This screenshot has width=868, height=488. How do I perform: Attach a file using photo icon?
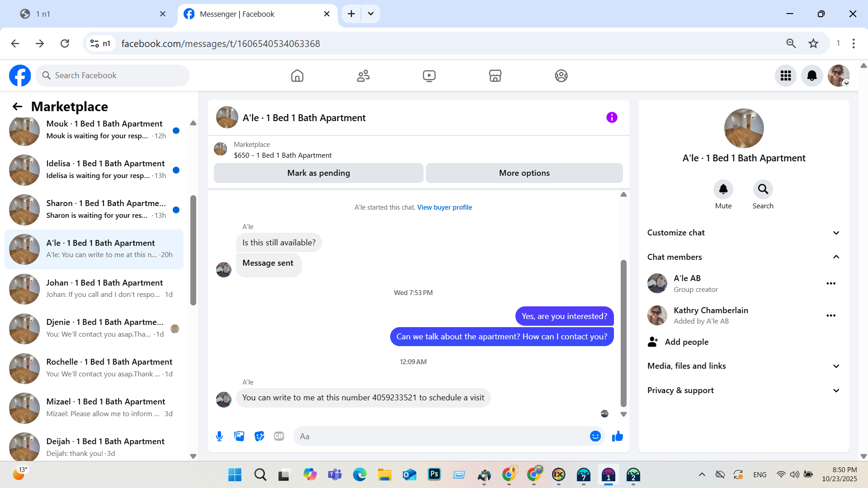coord(239,436)
